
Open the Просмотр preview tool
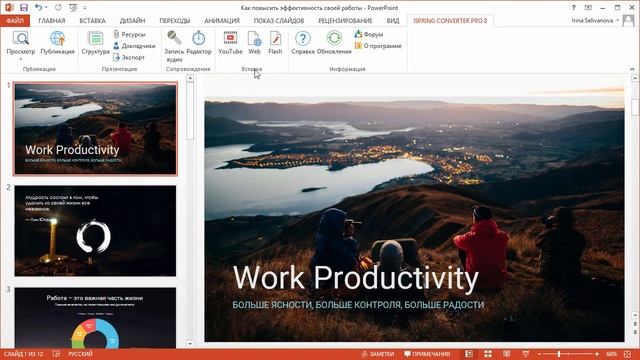tap(21, 43)
